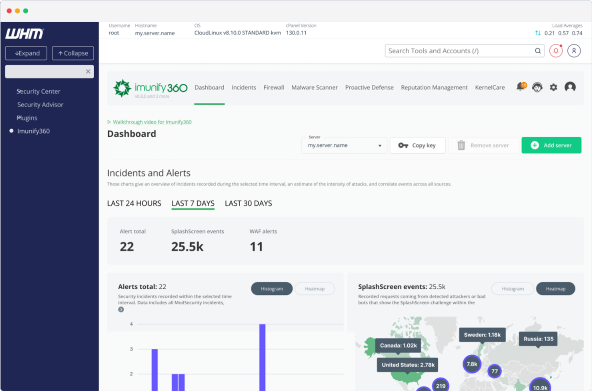Click load averages arrows icon
Image resolution: width=592 pixels, height=391 pixels.
(x=538, y=33)
